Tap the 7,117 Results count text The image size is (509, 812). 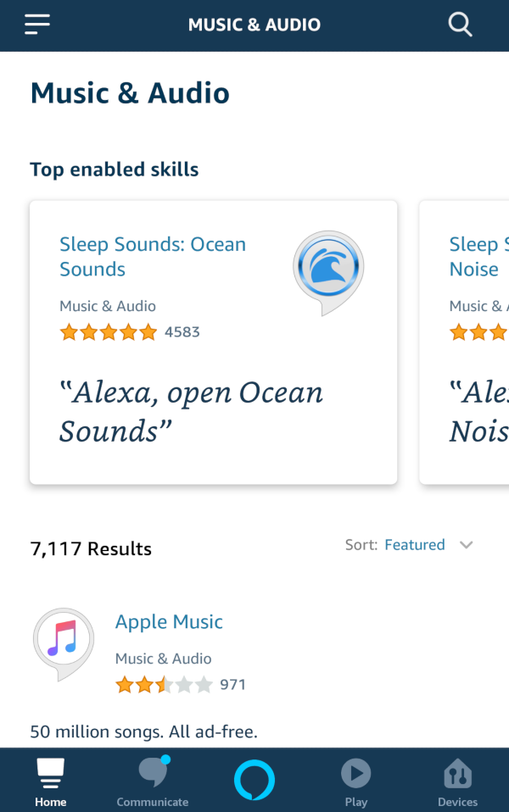pyautogui.click(x=91, y=548)
